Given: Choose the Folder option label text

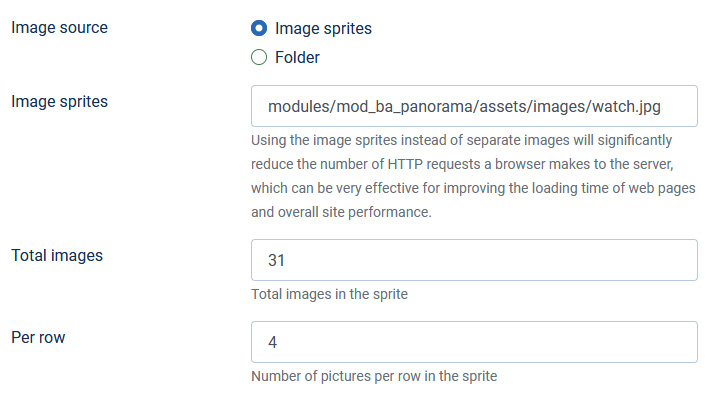Looking at the screenshot, I should [297, 58].
